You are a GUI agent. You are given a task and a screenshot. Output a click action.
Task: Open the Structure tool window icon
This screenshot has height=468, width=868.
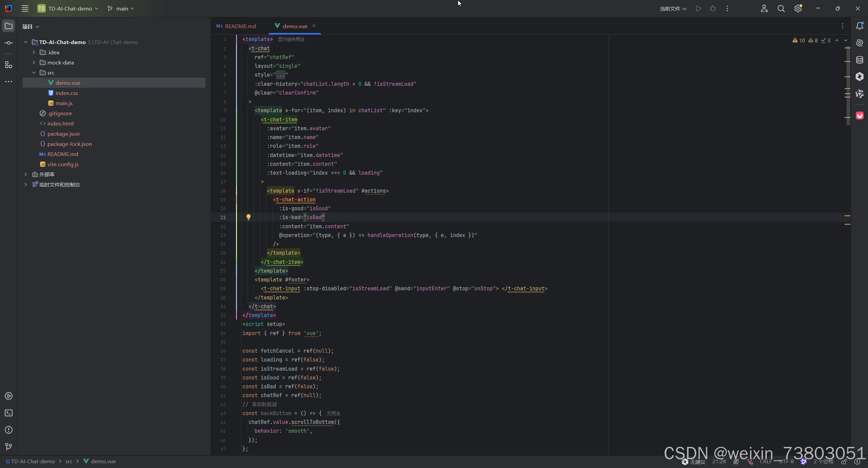pyautogui.click(x=9, y=65)
